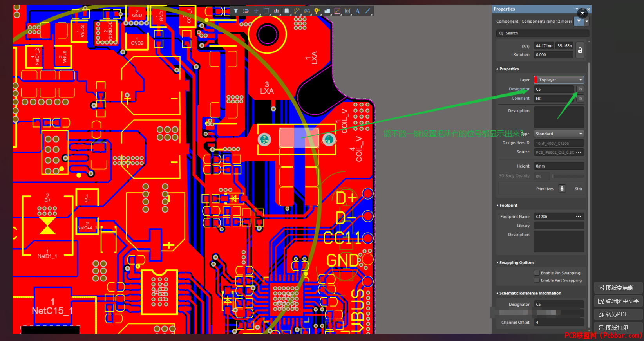644x341 pixels.
Task: Select the place text string A tool
Action: tap(358, 11)
